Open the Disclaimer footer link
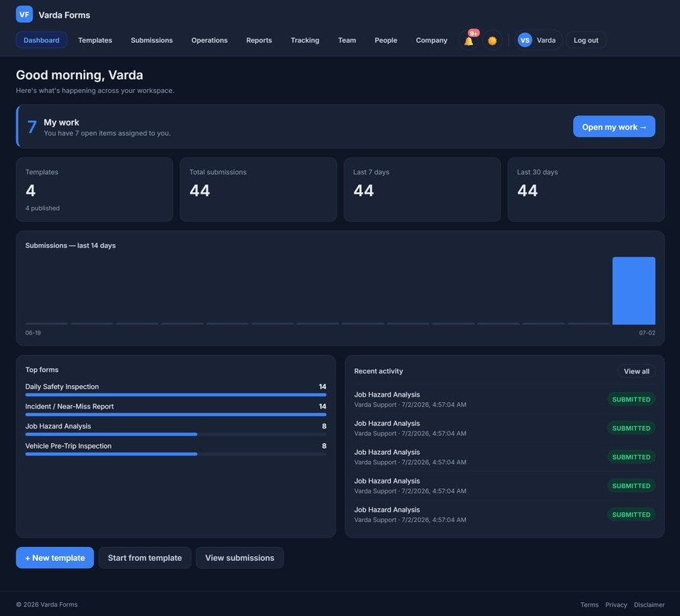Screen dimensions: 680x616 pyautogui.click(x=649, y=604)
